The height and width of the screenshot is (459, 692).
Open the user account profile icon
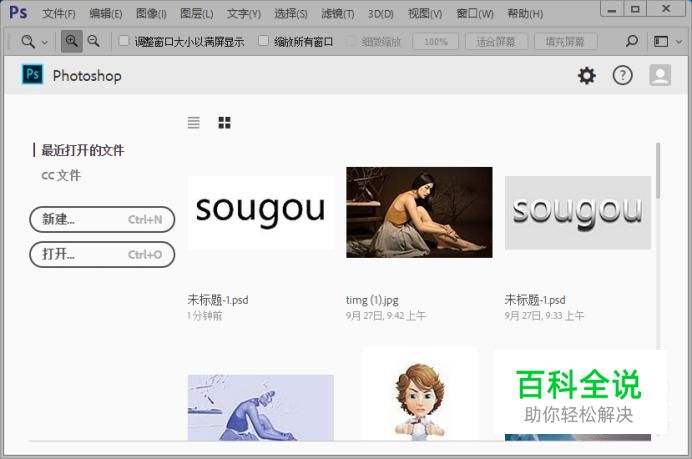[660, 75]
